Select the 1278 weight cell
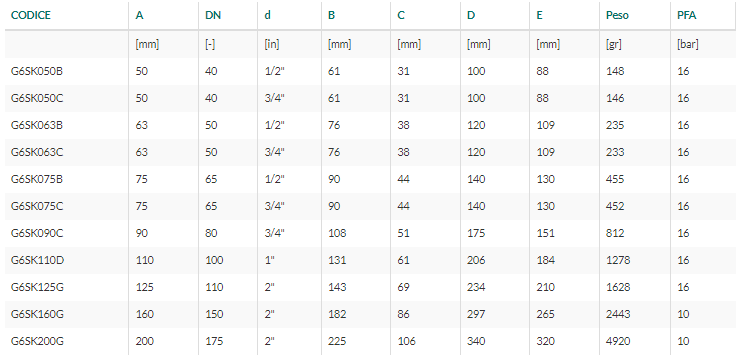 click(x=618, y=260)
